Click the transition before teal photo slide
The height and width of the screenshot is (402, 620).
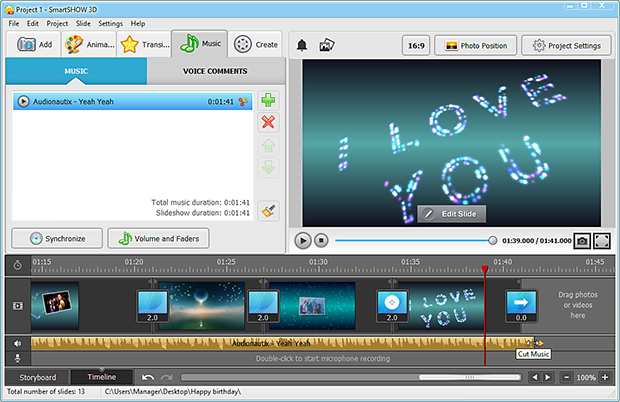[263, 306]
